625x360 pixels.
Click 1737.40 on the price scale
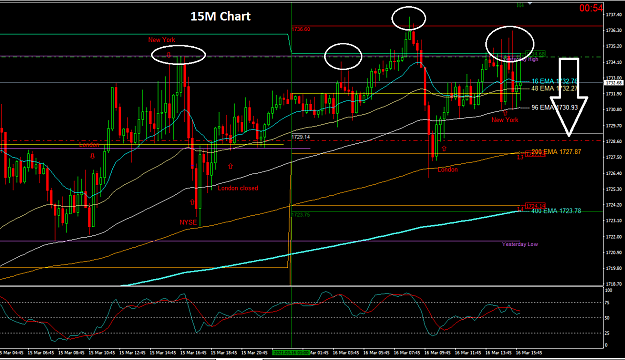click(x=613, y=15)
